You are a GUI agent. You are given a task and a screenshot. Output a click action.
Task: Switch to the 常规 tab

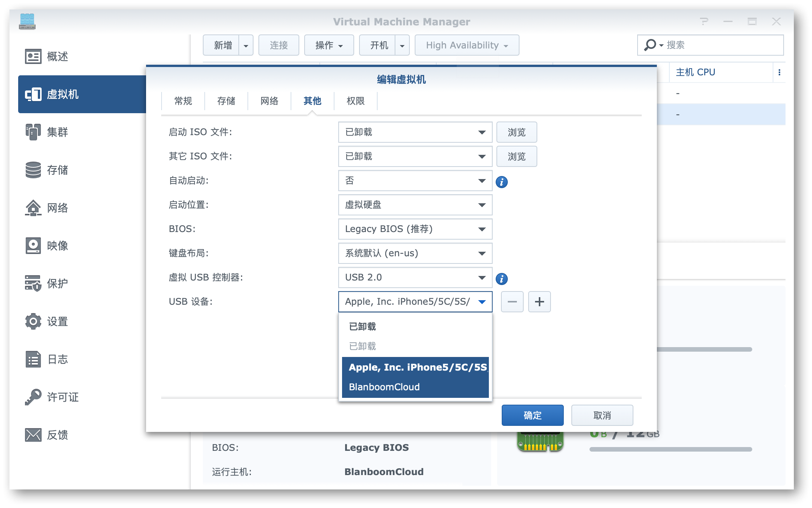click(183, 101)
